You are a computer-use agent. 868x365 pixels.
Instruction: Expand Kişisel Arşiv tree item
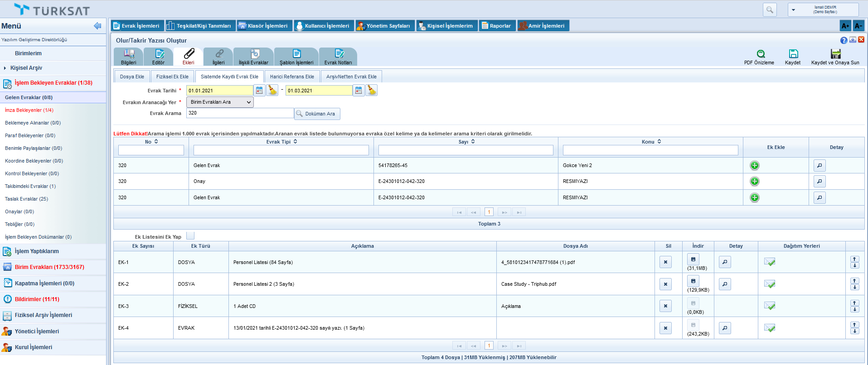click(x=5, y=68)
